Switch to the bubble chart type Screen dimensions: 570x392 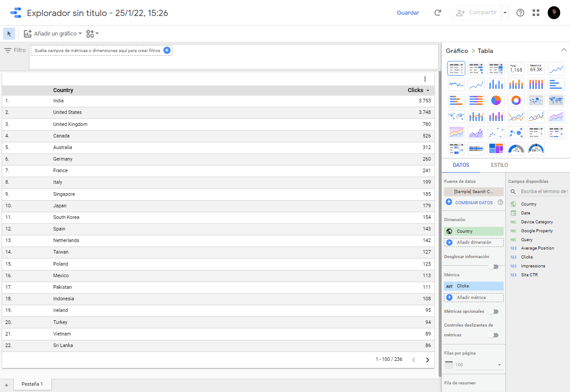pyautogui.click(x=516, y=133)
